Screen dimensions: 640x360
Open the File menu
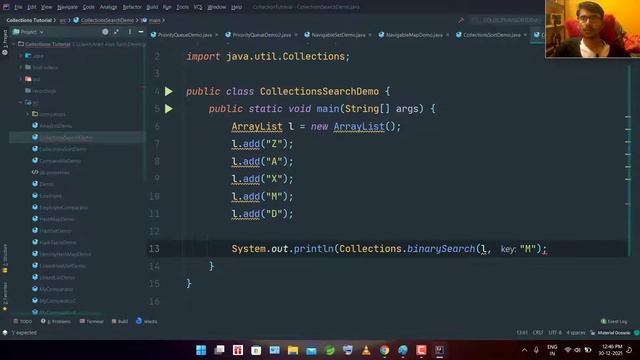coord(18,7)
